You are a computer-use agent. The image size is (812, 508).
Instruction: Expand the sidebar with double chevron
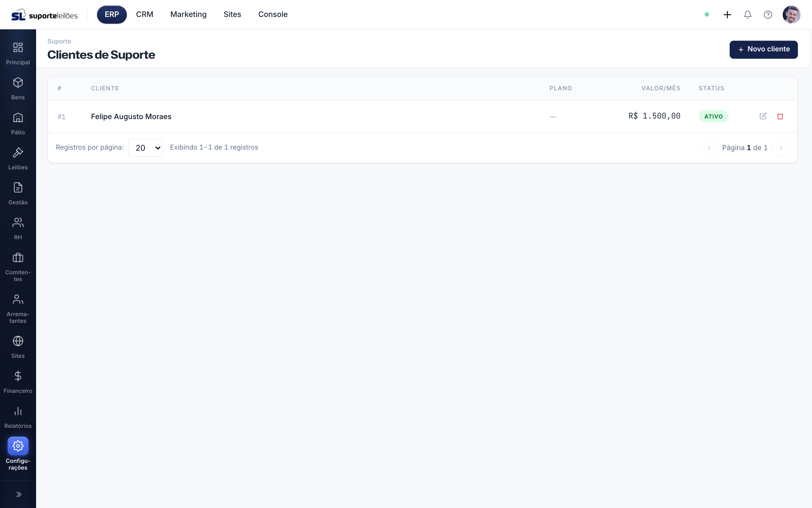point(18,494)
